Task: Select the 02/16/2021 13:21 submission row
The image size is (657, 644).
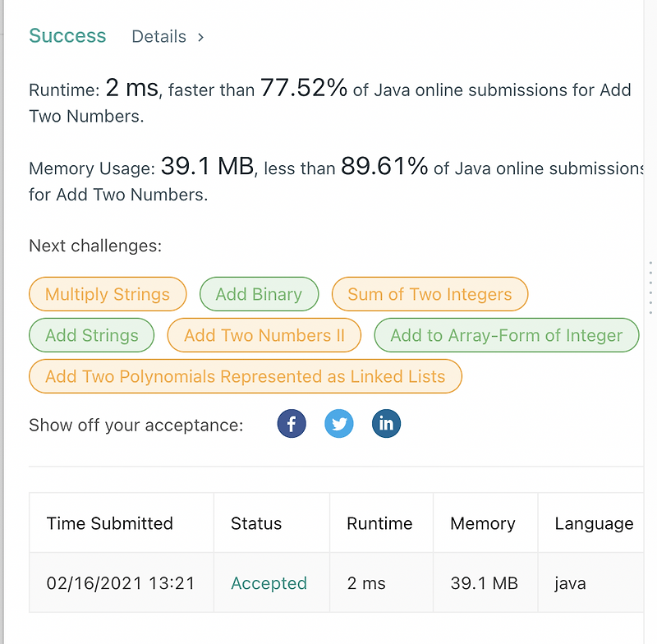Action: pos(121,583)
